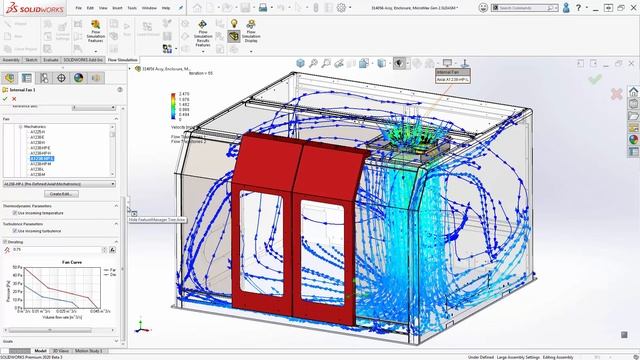Screen dimensions: 640x360
Task: Open the Flow Simulation analysis tree tab
Action: (96, 78)
